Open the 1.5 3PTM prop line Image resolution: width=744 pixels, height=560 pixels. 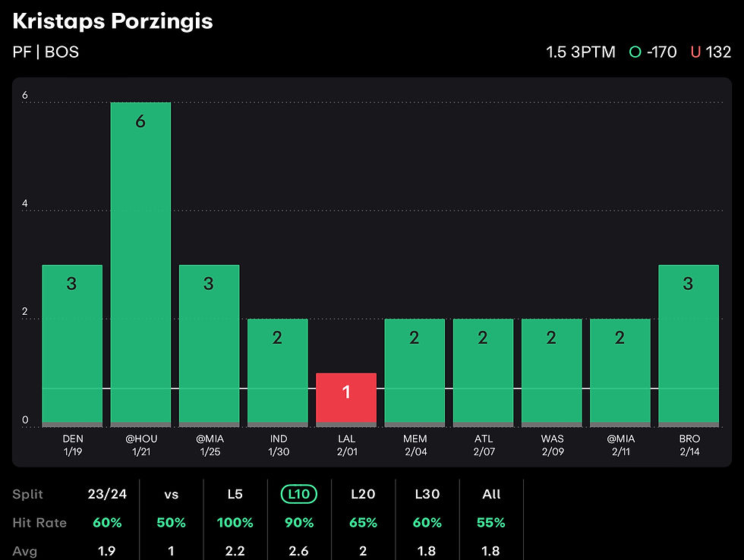coord(582,52)
